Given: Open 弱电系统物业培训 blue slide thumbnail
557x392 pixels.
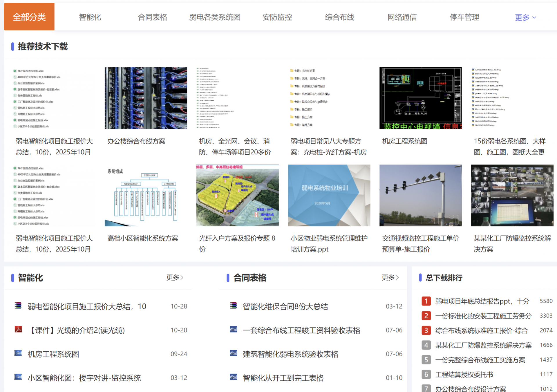Looking at the screenshot, I should [x=329, y=195].
